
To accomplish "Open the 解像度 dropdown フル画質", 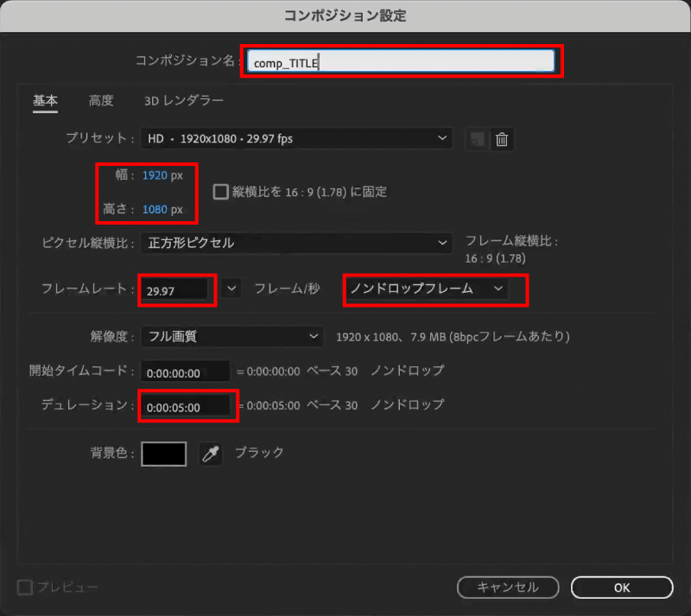I will tap(231, 337).
